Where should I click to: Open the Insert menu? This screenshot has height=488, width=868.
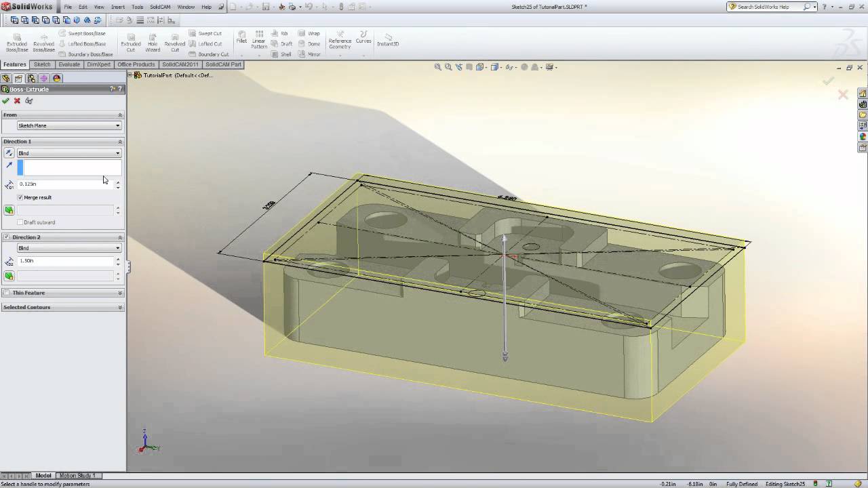coord(118,7)
